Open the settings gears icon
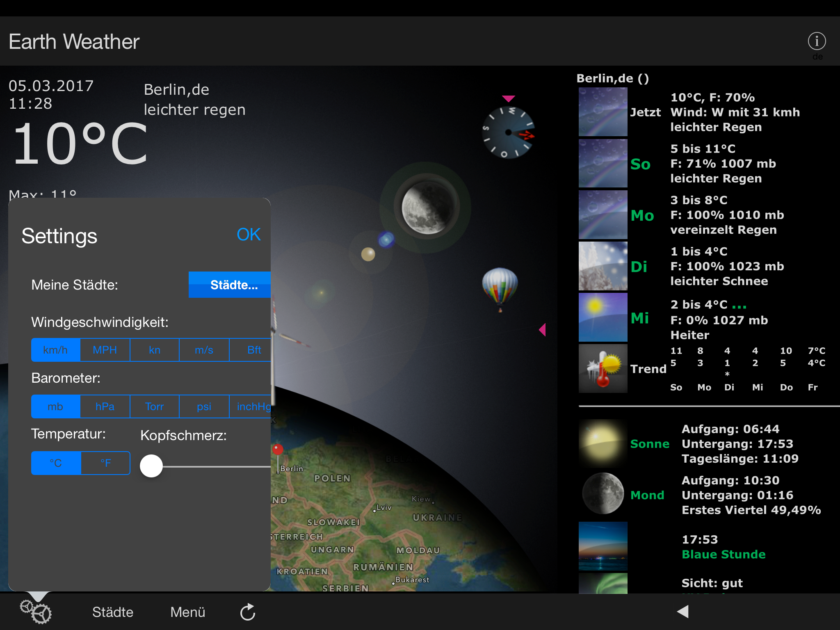 [36, 612]
